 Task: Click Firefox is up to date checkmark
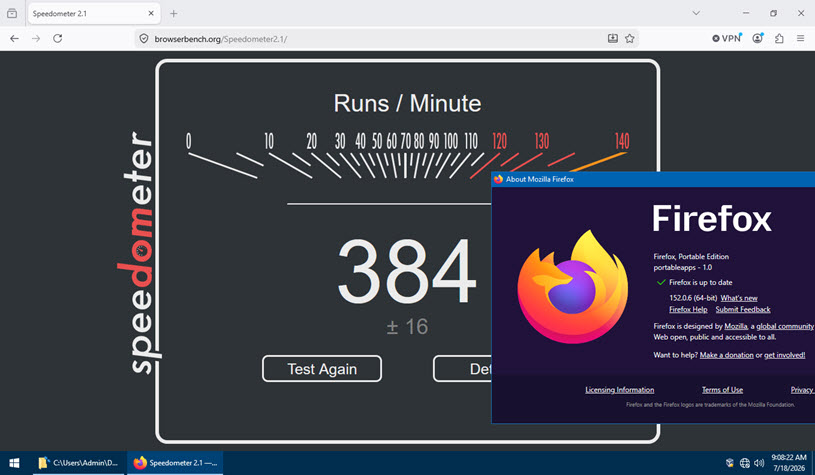point(661,282)
